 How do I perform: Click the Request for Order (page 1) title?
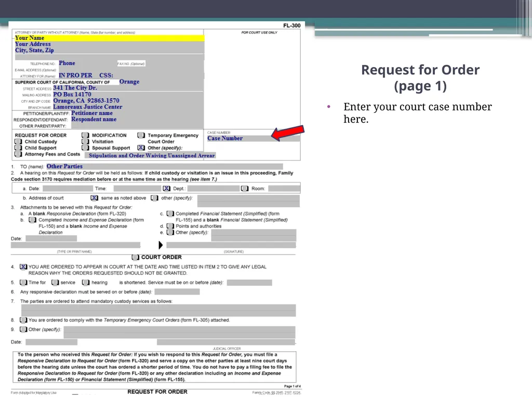coord(420,78)
